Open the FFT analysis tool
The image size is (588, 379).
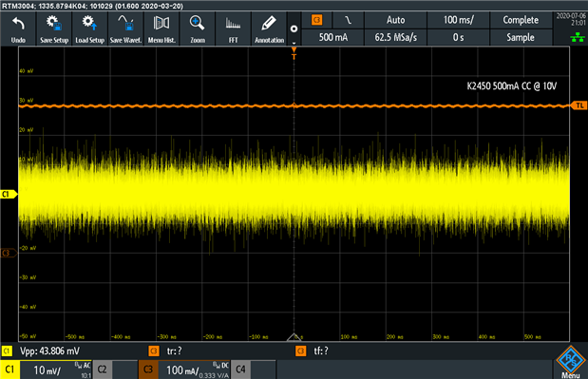pyautogui.click(x=234, y=29)
